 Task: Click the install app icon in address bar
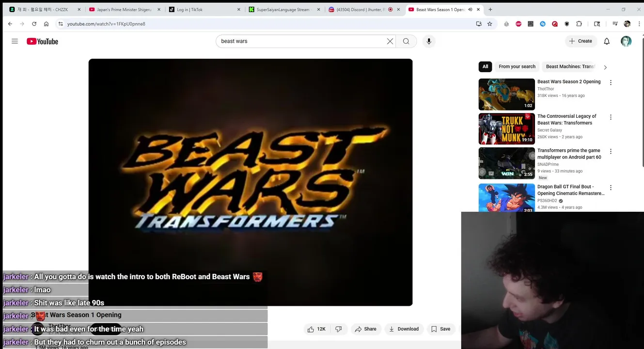[x=479, y=24]
